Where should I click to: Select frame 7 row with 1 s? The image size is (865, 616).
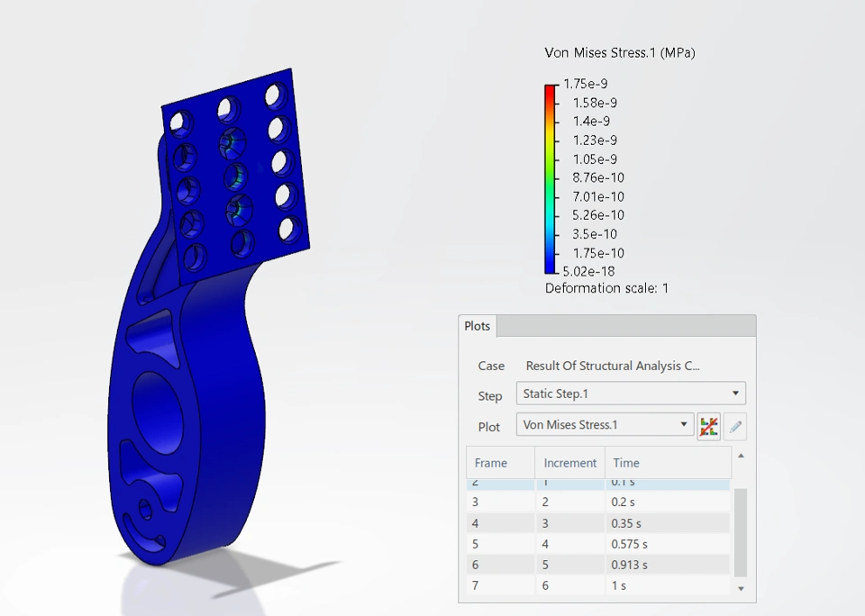(598, 585)
